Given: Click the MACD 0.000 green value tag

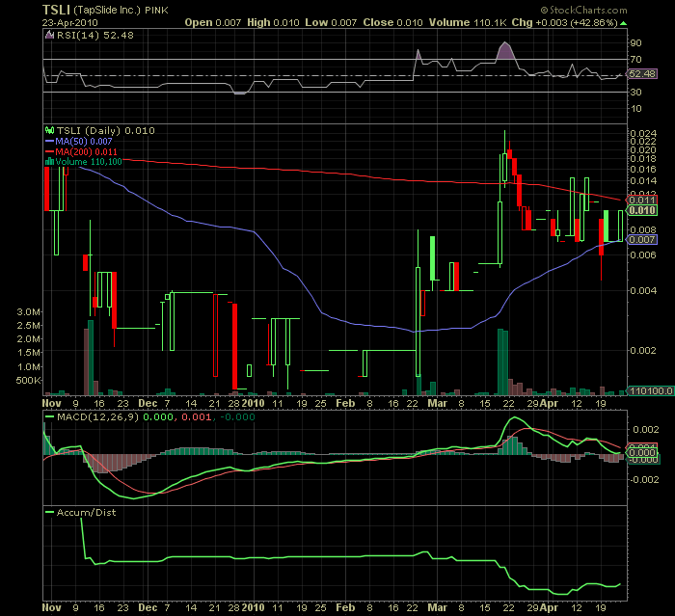Looking at the screenshot, I should 642,452.
